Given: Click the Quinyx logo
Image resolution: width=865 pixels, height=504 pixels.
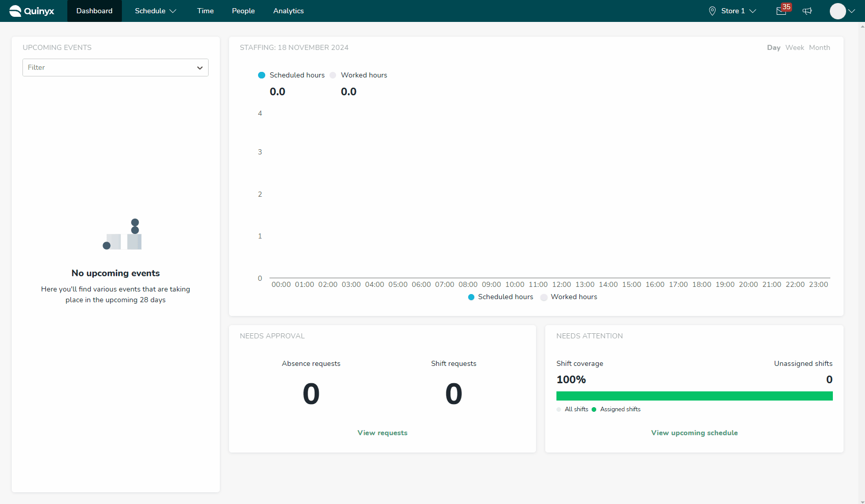Looking at the screenshot, I should (32, 11).
